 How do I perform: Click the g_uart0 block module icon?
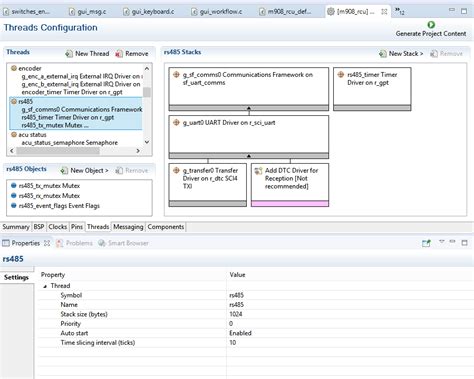176,123
